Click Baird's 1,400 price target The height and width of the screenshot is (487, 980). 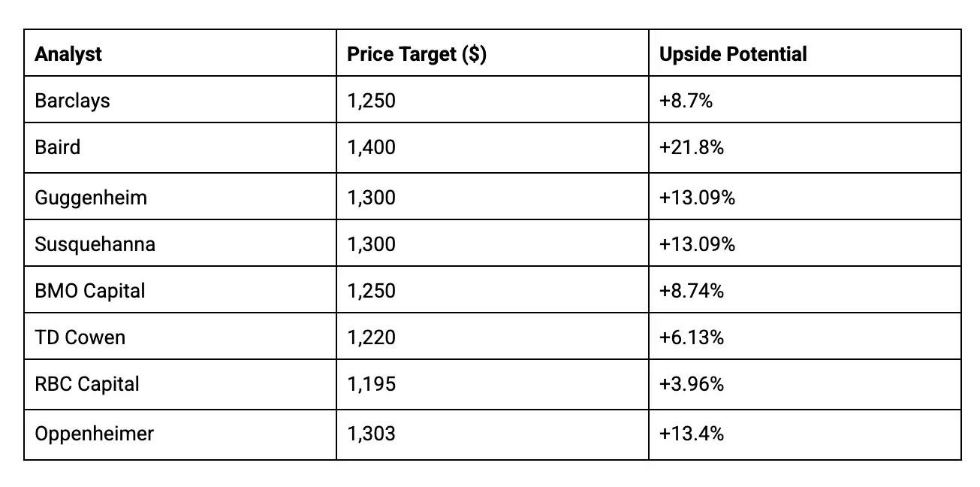point(371,147)
